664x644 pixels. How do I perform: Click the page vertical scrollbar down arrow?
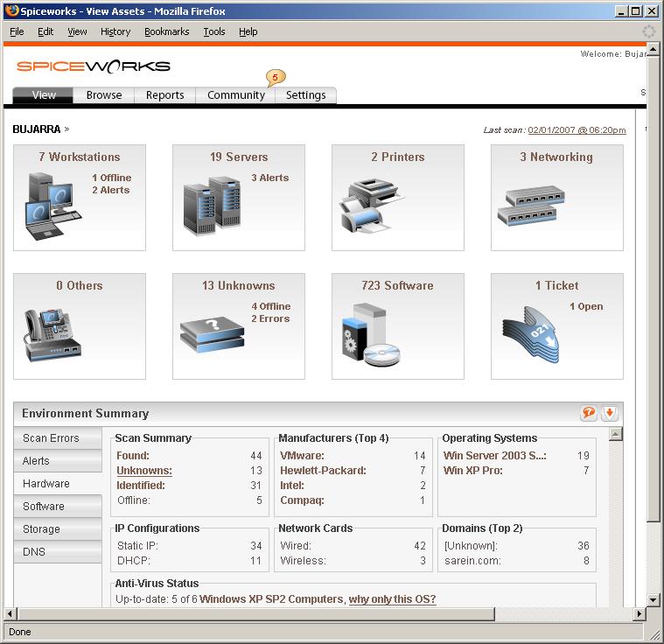[653, 599]
